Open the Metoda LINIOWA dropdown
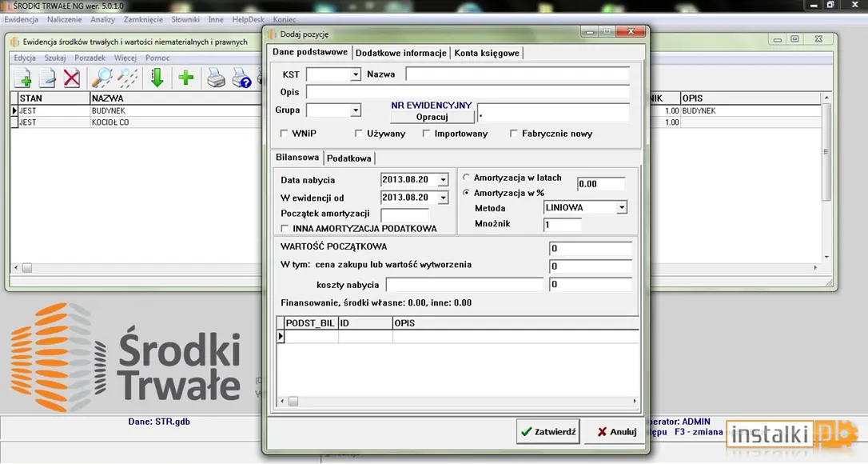 pos(622,207)
